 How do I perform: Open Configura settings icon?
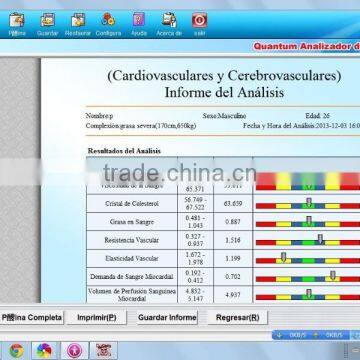click(108, 20)
